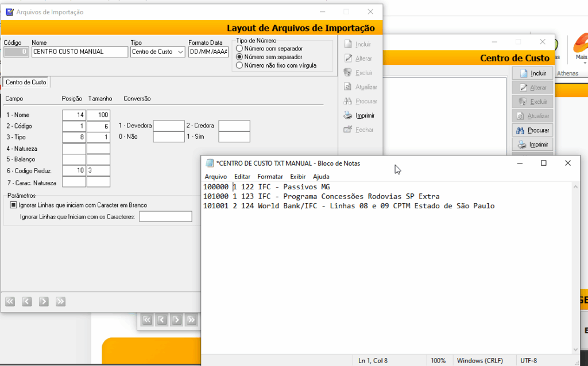This screenshot has width=588, height=366.
Task: Toggle 'Ignorar Linhas que iniciam com Caracter em Branco'
Action: pyautogui.click(x=14, y=205)
